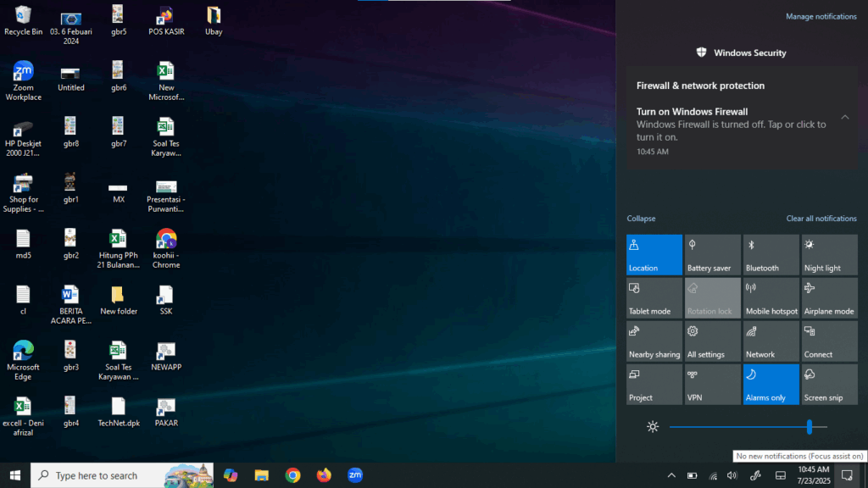This screenshot has height=488, width=868.
Task: Select excell - Deni afrizal file icon
Action: pyautogui.click(x=23, y=417)
